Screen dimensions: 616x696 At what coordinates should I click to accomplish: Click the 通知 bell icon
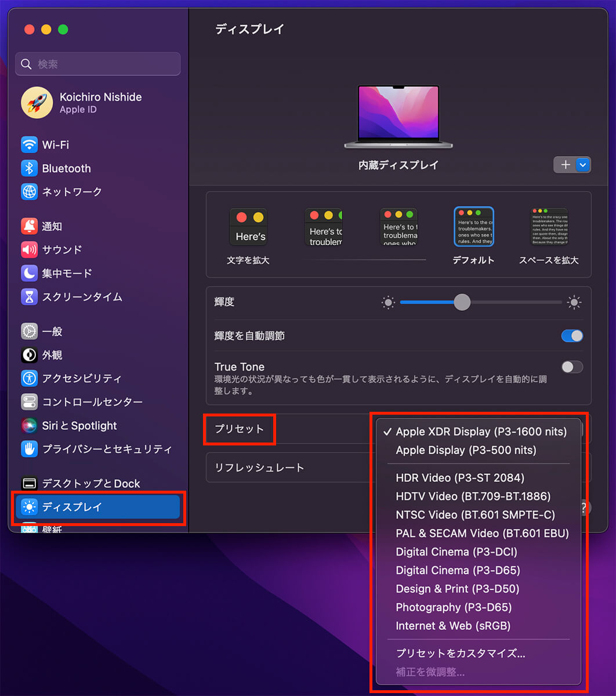tap(29, 226)
